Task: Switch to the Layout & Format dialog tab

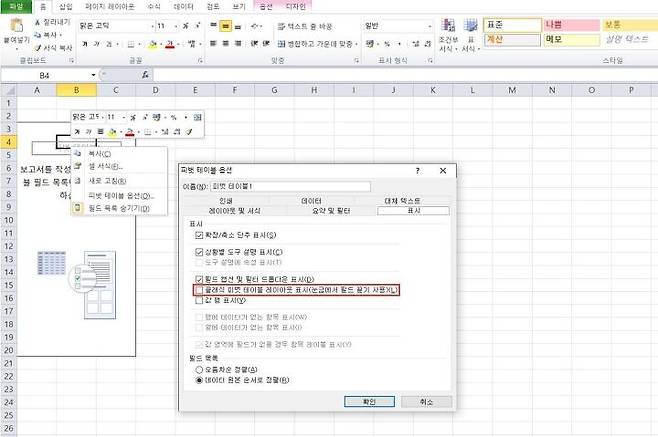Action: [x=237, y=210]
